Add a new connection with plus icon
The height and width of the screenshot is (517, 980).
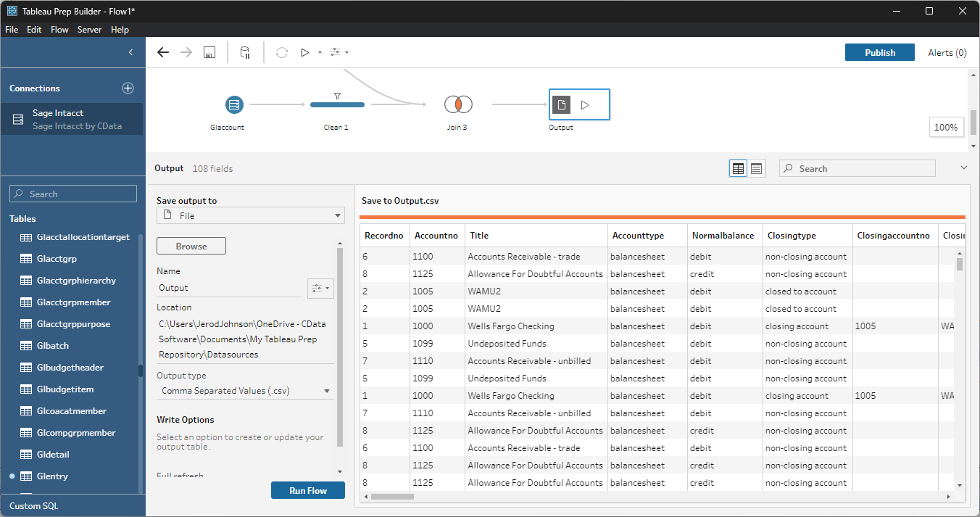(128, 88)
